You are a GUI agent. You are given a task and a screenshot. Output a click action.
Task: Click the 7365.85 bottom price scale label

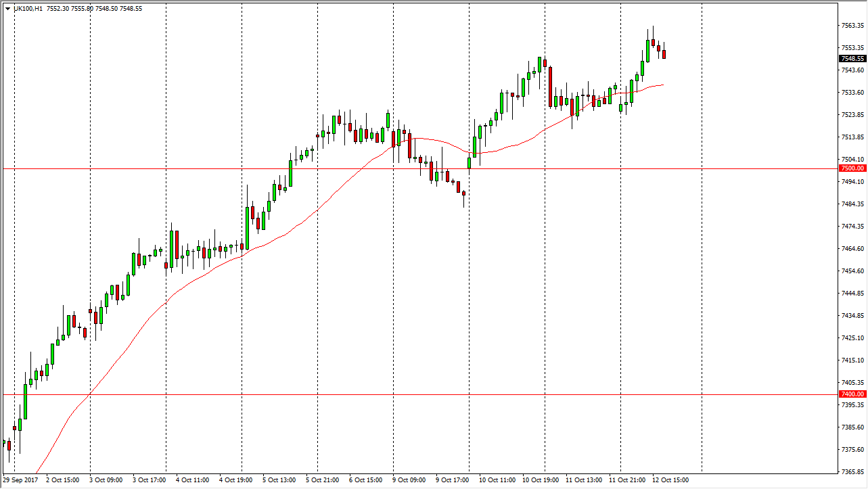(852, 472)
